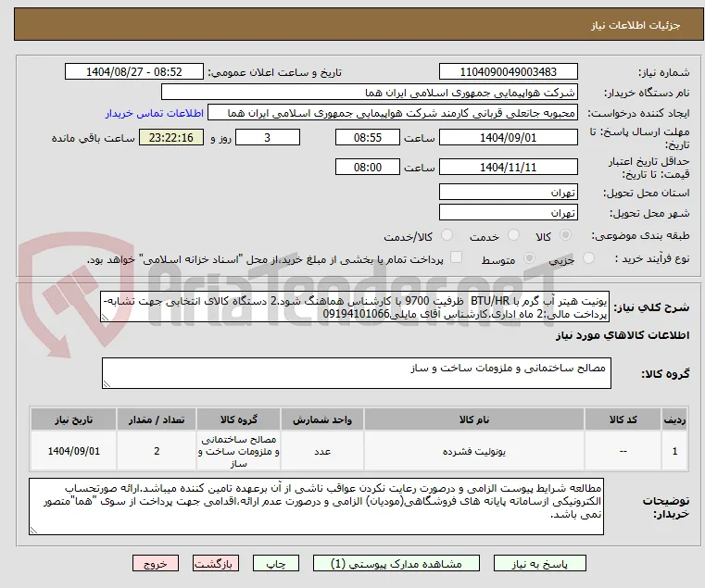Select the جزیی purchase type radio
This screenshot has height=588, width=705.
coord(588,258)
